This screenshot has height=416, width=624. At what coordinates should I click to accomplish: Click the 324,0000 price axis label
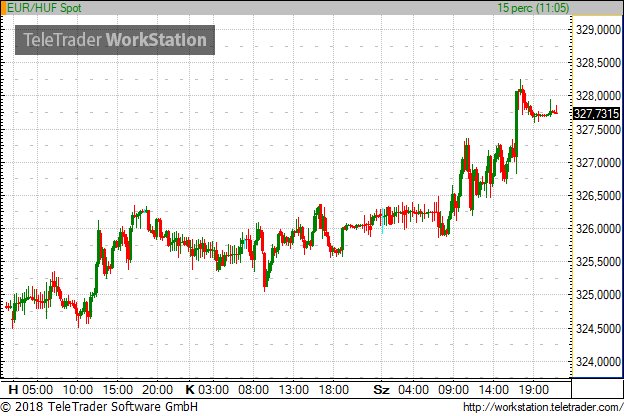[x=598, y=362]
